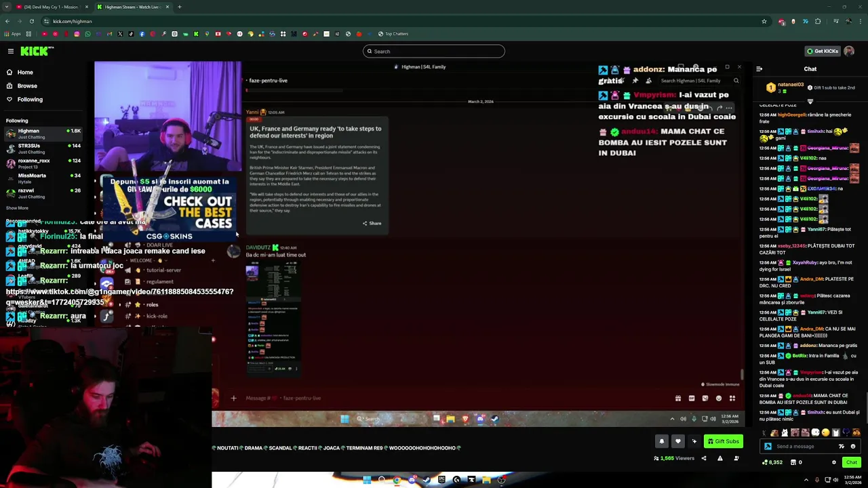Click the Chat header title
This screenshot has width=868, height=488.
coord(810,68)
